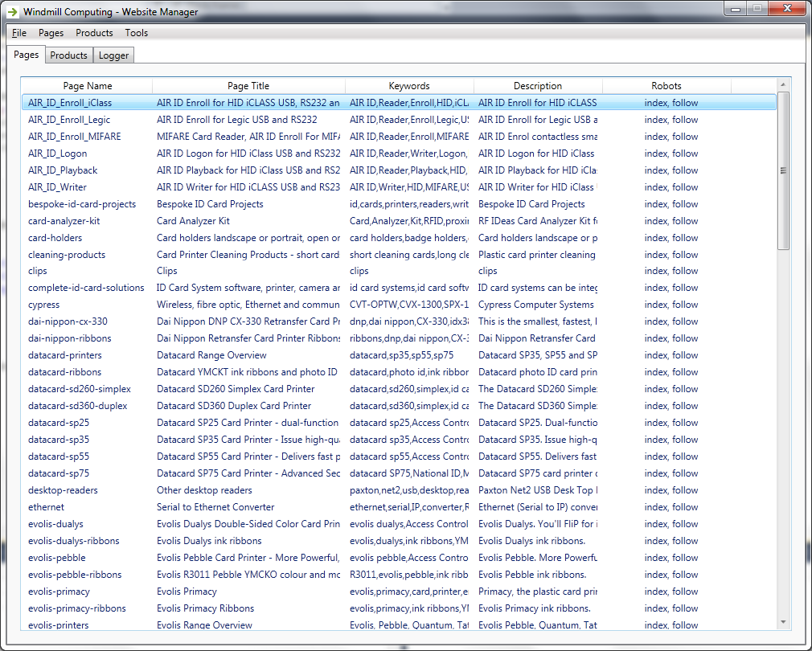Sort by the Page Name column header
The width and height of the screenshot is (812, 651).
pos(88,86)
